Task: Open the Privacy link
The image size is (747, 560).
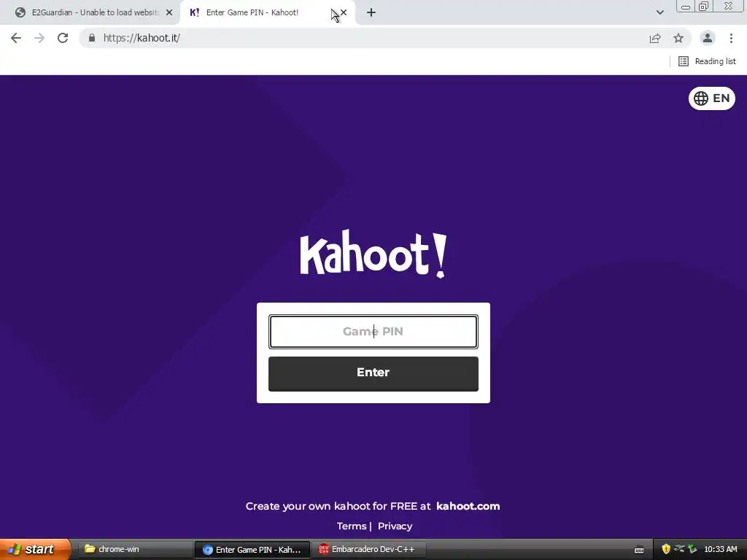Action: pos(395,526)
